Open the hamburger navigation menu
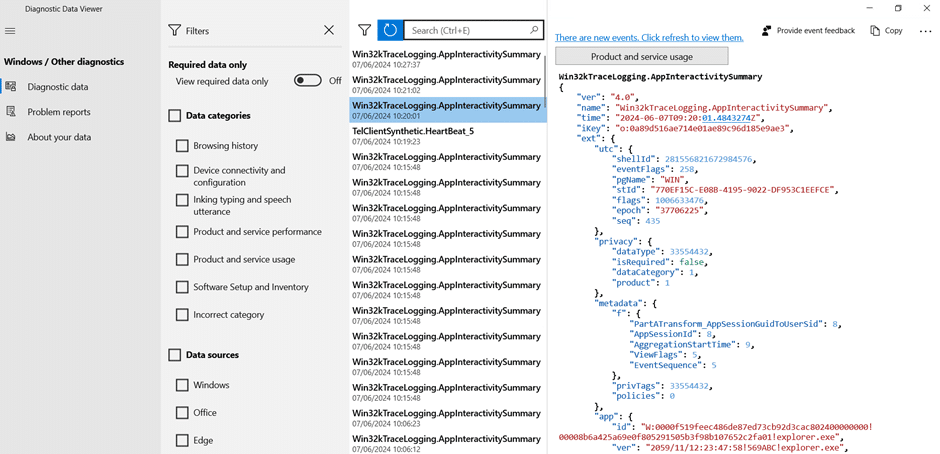 click(10, 31)
